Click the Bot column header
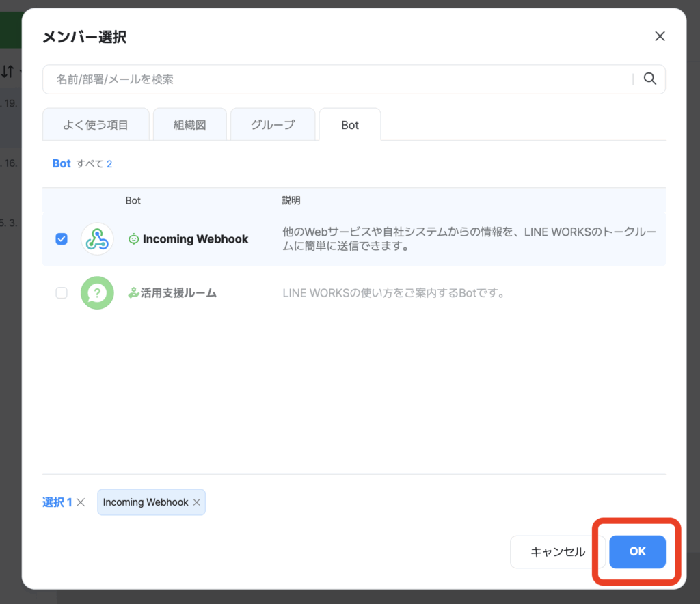Viewport: 700px width, 604px height. [133, 200]
